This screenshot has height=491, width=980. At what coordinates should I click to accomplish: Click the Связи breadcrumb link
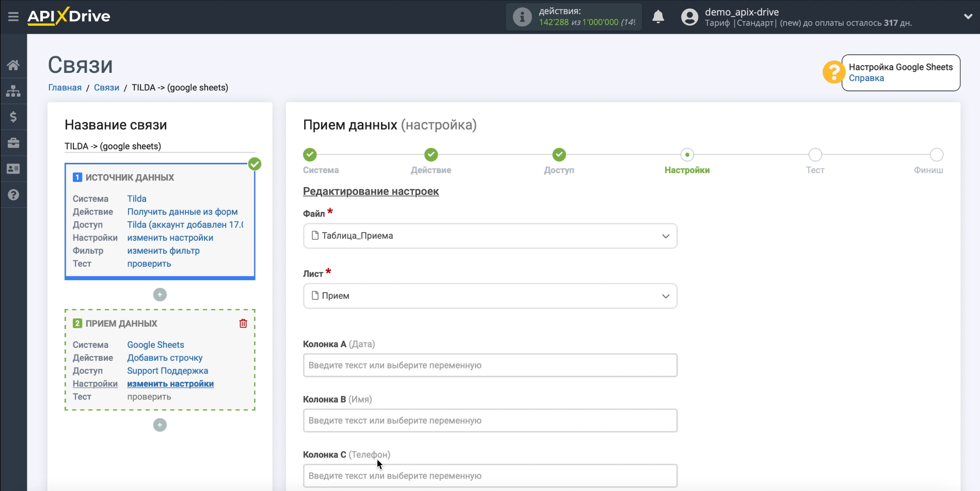click(x=106, y=87)
